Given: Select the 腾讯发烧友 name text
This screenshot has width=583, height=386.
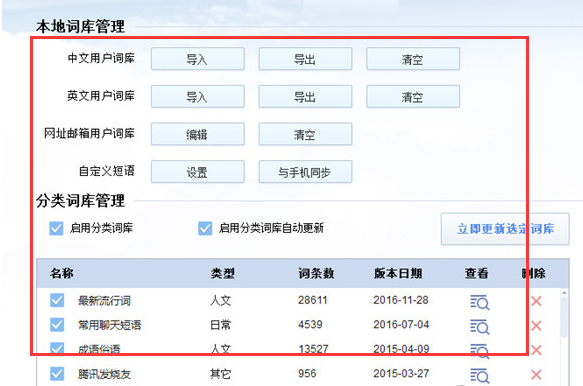Looking at the screenshot, I should coord(104,374).
